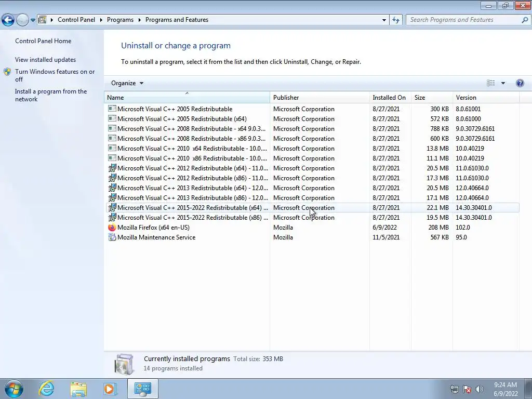Select Visual C++ 2015-2022 Redistributable (x86) icon
532x399 pixels.
point(112,217)
